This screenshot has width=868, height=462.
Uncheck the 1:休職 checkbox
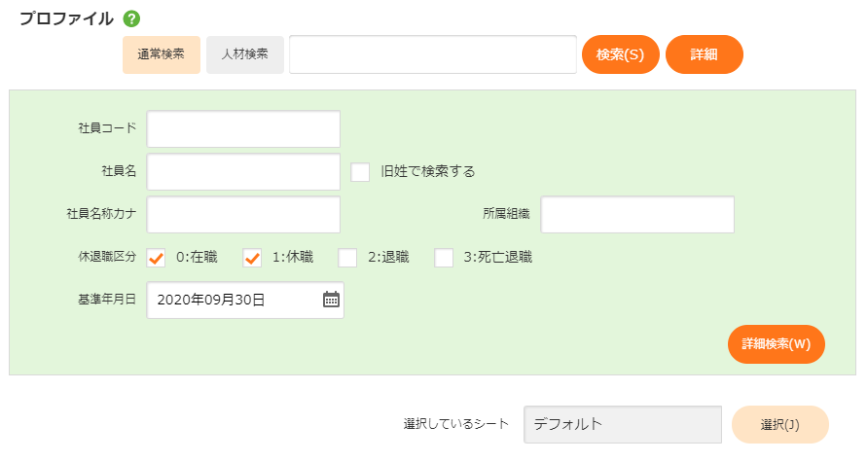(x=252, y=258)
